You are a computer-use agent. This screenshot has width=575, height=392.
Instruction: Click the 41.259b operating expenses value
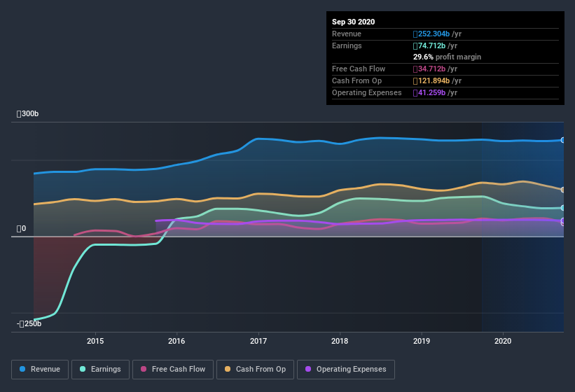click(429, 92)
